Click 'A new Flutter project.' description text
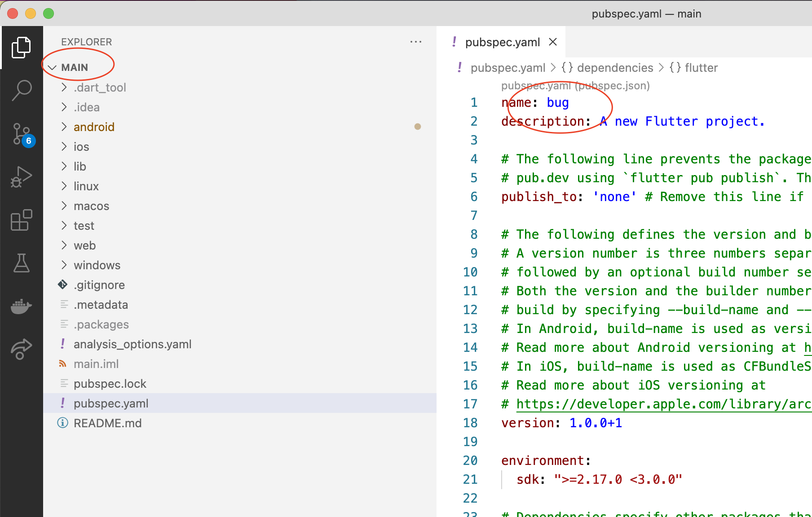812x517 pixels. tap(682, 122)
